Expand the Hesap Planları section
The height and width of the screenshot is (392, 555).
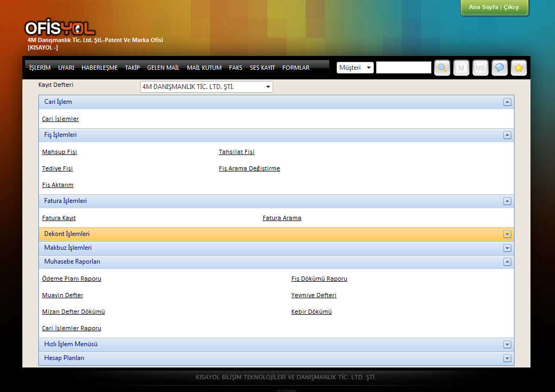pos(507,358)
